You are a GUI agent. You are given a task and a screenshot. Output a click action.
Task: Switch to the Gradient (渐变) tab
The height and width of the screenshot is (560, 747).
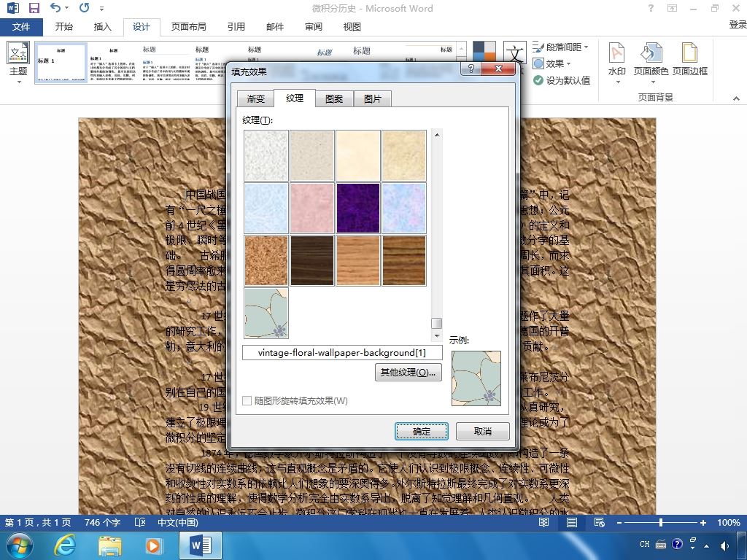pos(255,98)
